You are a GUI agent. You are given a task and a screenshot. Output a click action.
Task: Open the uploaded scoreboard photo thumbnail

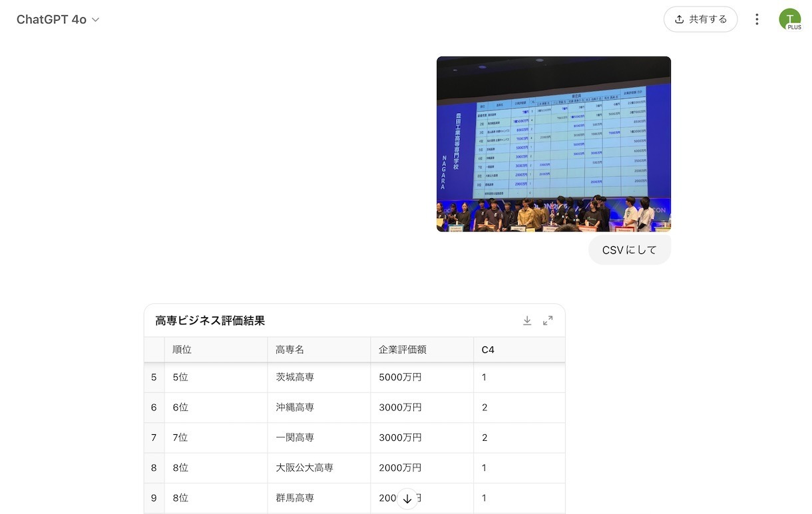(x=554, y=144)
